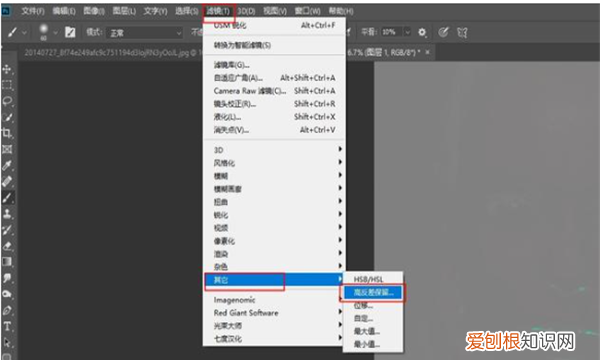Expand the 杂色 submenu

[274, 267]
